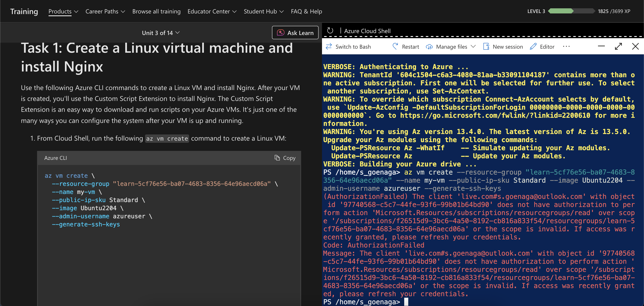Copy the Azure CLI code block

(x=285, y=158)
